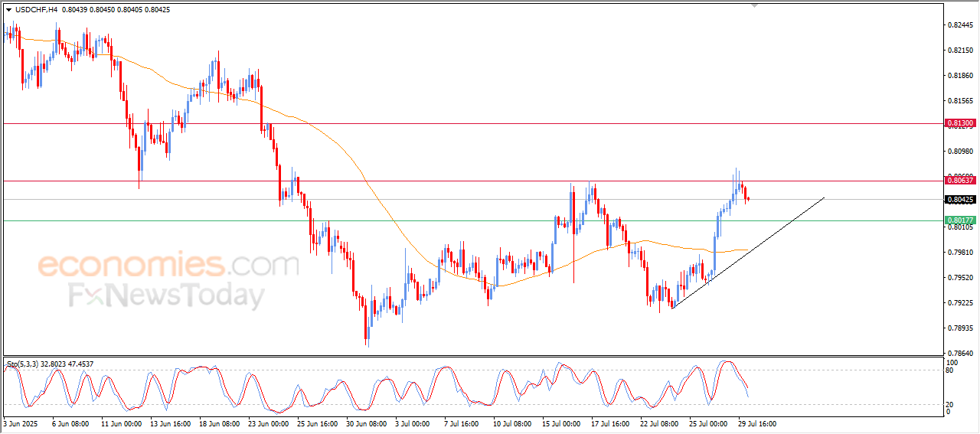980x434 pixels.
Task: Click the 18 Jun 08:00 date label
Action: [x=219, y=423]
